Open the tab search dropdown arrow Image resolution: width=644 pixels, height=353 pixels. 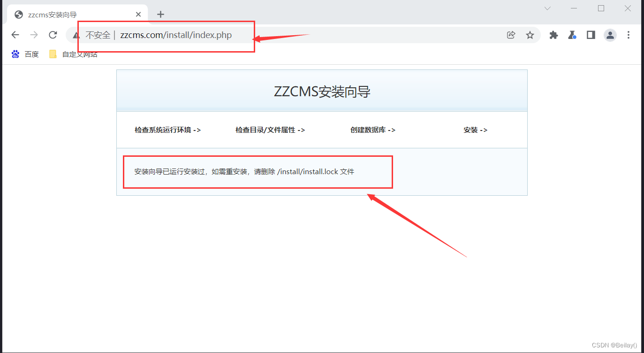(x=547, y=8)
